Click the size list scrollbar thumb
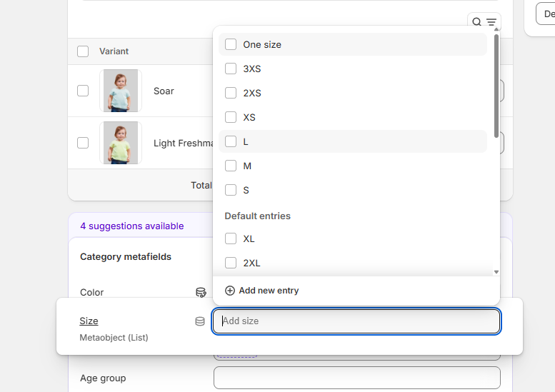The image size is (555, 392). point(496,86)
